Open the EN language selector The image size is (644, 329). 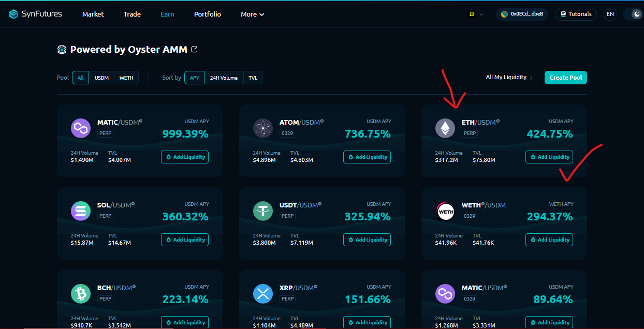pos(610,14)
